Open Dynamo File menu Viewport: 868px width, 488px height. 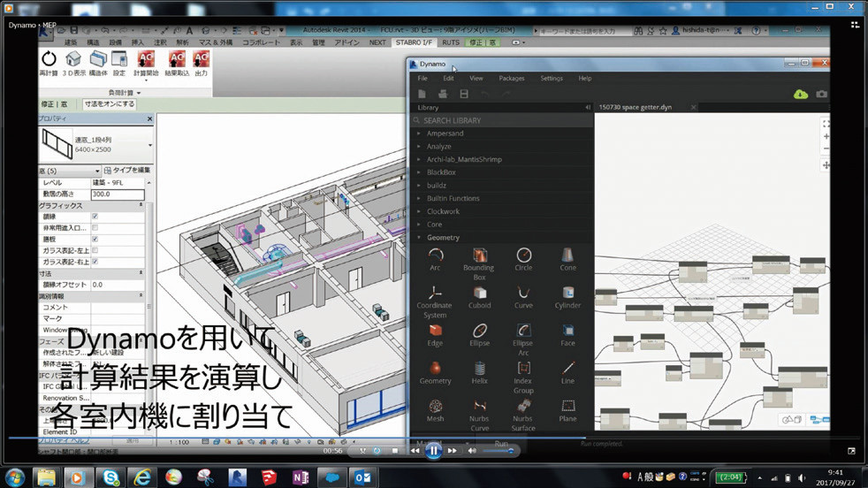coord(423,79)
